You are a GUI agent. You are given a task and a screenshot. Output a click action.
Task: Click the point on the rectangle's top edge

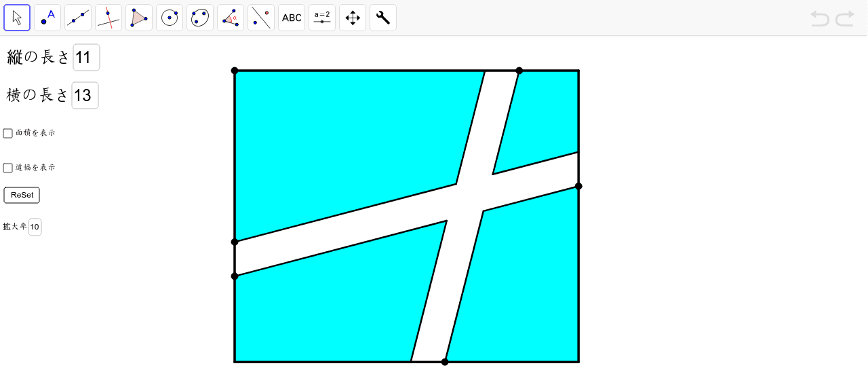[519, 71]
